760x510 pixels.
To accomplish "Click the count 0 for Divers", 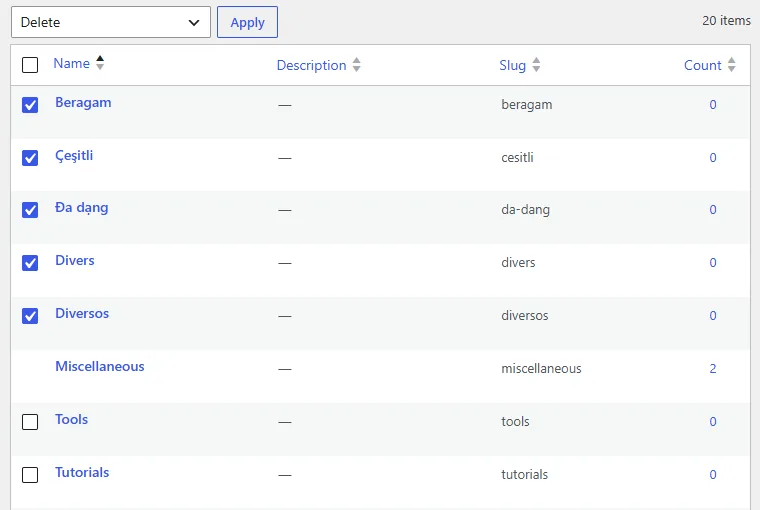I will point(712,262).
